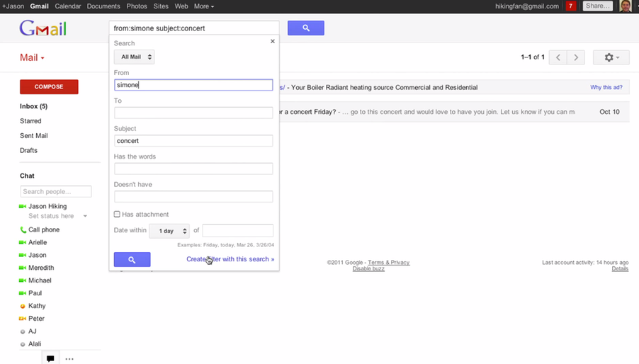Expand the More menu in top bar

click(x=204, y=6)
